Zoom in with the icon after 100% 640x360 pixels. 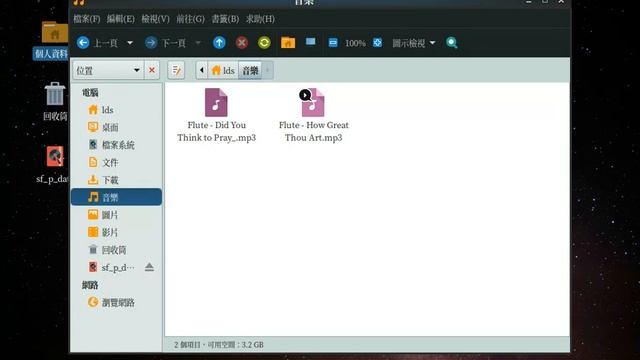click(x=378, y=43)
